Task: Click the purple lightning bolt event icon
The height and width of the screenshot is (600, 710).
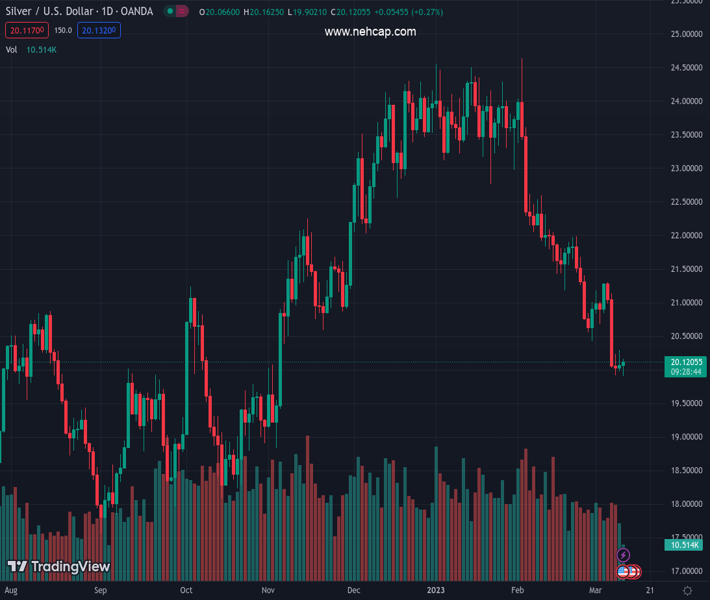Action: click(x=624, y=555)
